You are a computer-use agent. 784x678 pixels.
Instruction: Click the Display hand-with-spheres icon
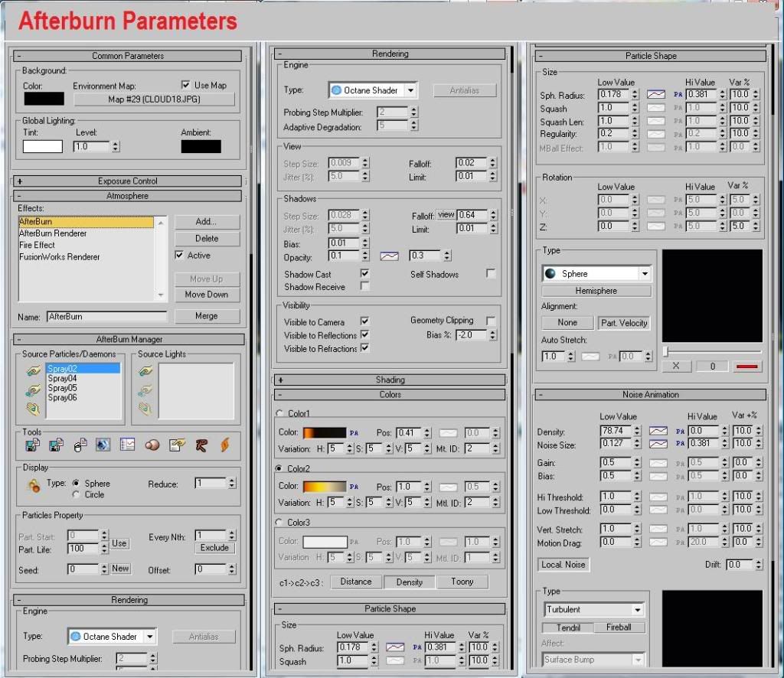tap(34, 485)
